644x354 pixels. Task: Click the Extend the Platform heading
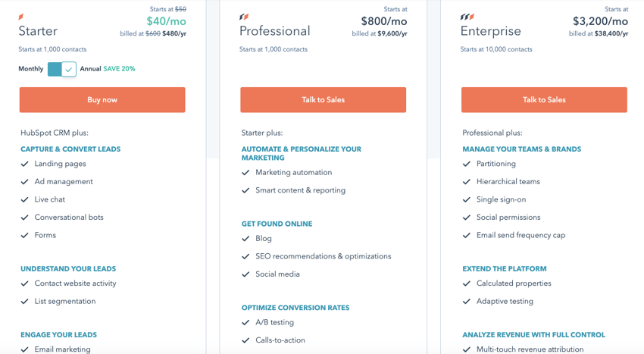pos(505,268)
